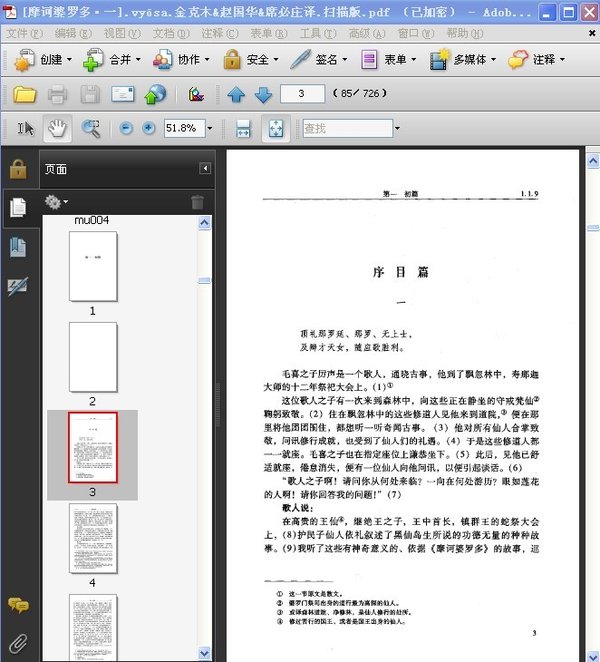Click the Open folder icon
The width and height of the screenshot is (600, 662).
[x=24, y=94]
